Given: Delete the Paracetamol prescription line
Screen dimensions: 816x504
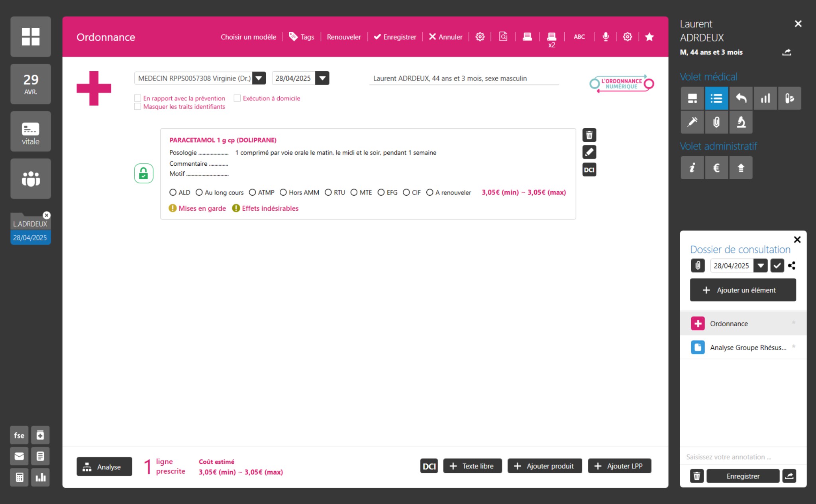Looking at the screenshot, I should (x=589, y=135).
